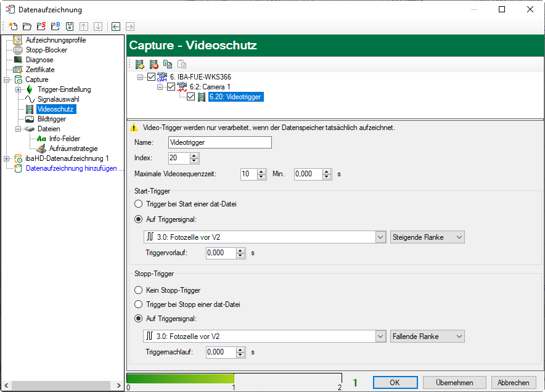The image size is (545, 392).
Task: Uncheck the 6.20 Videotrigger checkbox
Action: [191, 97]
